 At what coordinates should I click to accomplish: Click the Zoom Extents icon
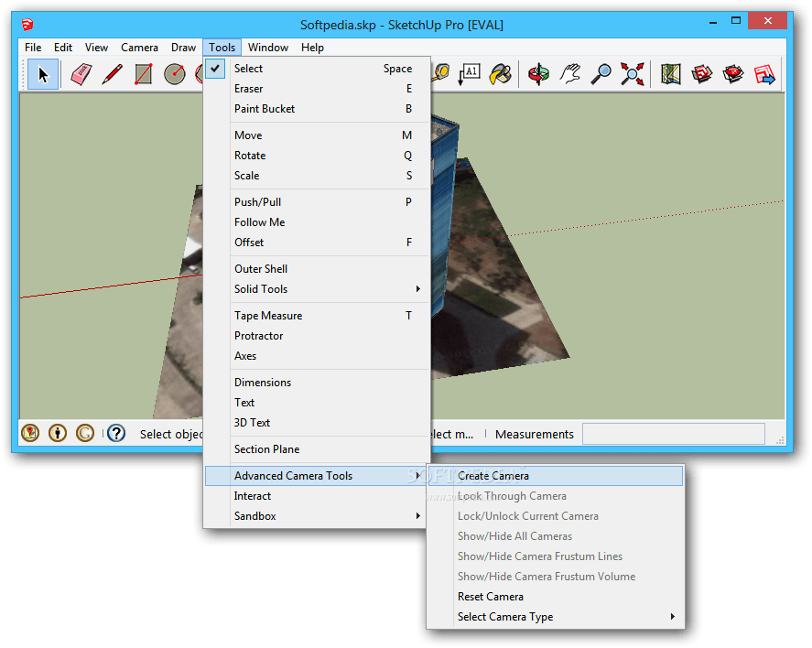pos(633,74)
